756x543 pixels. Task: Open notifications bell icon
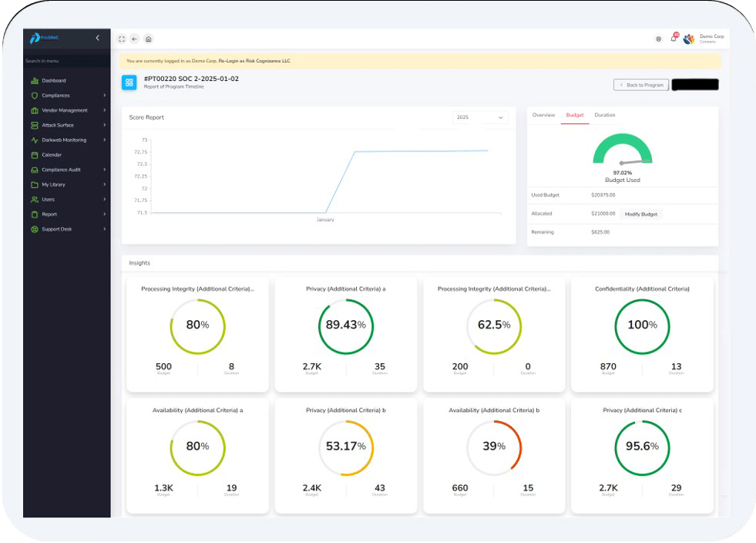click(674, 39)
